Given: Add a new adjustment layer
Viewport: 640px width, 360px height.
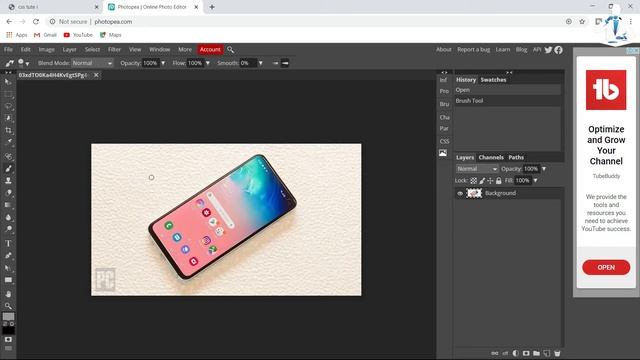Looking at the screenshot, I should [516, 353].
